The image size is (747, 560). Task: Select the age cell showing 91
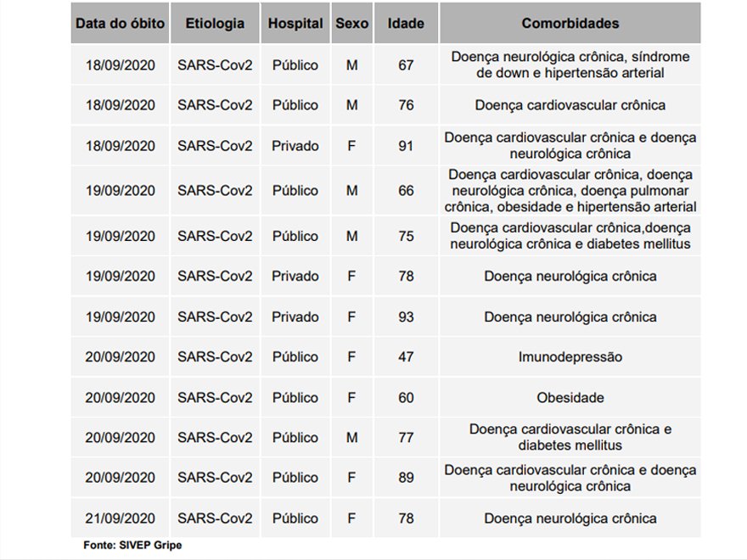point(406,146)
